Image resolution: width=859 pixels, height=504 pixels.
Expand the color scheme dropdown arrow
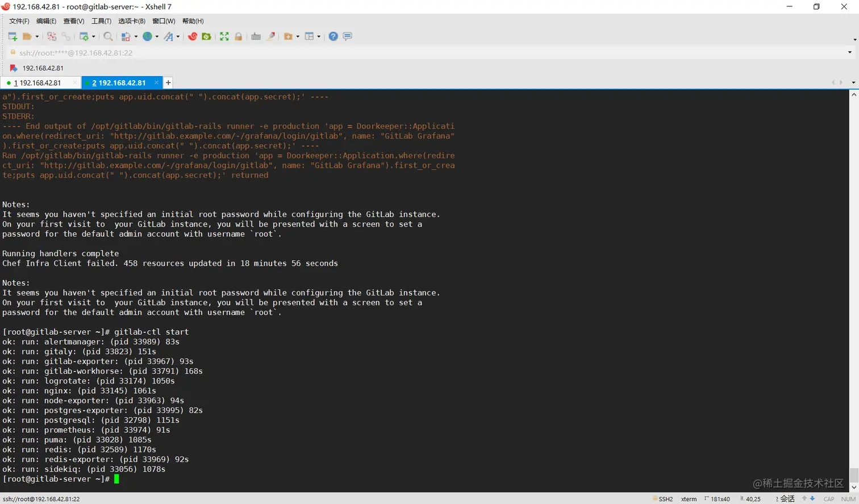pyautogui.click(x=136, y=36)
